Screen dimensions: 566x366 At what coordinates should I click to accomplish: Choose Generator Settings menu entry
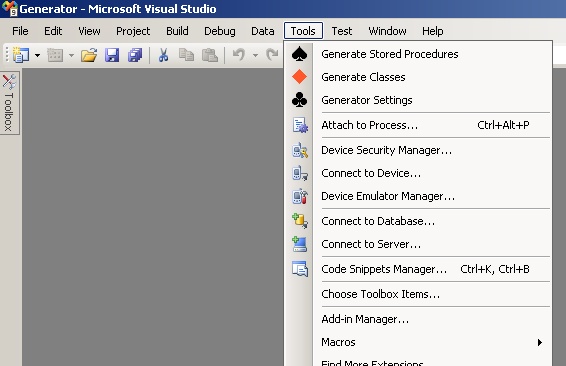(418, 100)
